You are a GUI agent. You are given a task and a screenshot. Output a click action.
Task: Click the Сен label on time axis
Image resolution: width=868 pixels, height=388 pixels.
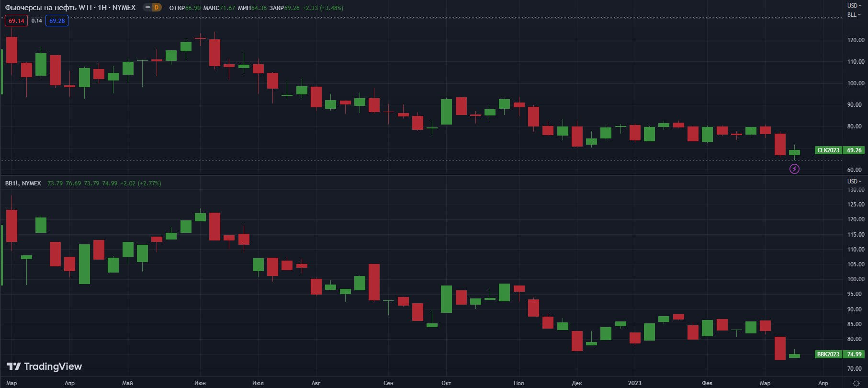pos(388,383)
